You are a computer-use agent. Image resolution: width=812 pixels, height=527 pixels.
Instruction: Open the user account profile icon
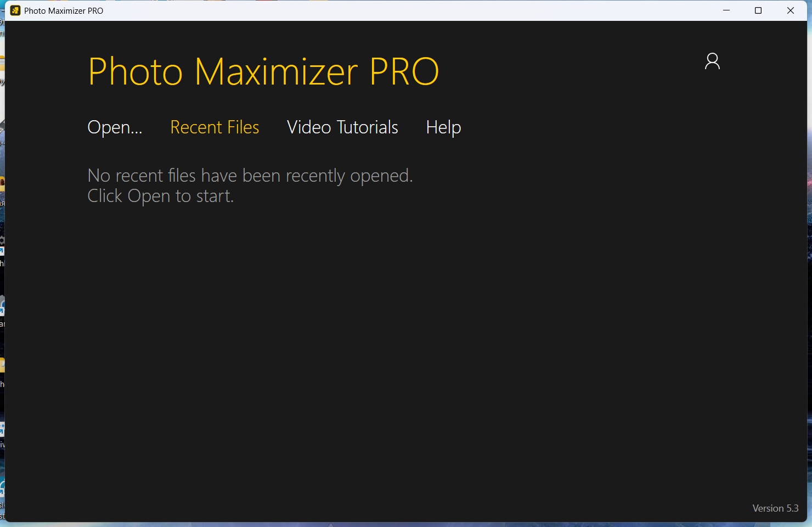pyautogui.click(x=712, y=61)
